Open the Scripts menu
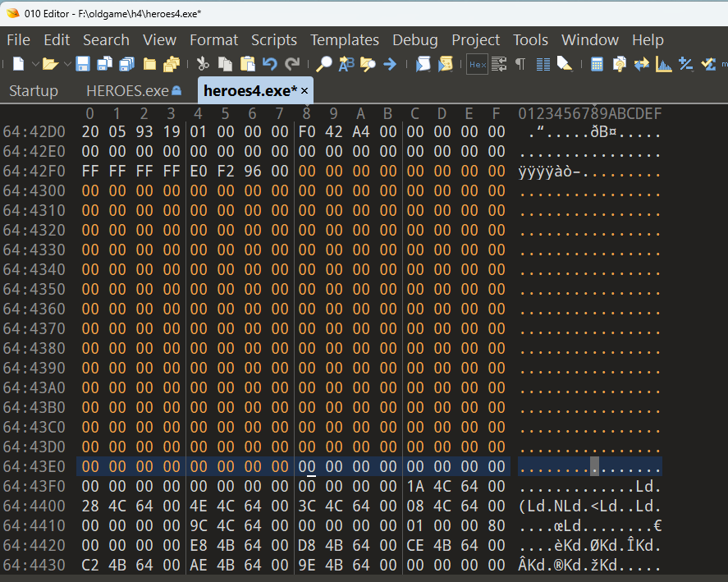 (274, 40)
